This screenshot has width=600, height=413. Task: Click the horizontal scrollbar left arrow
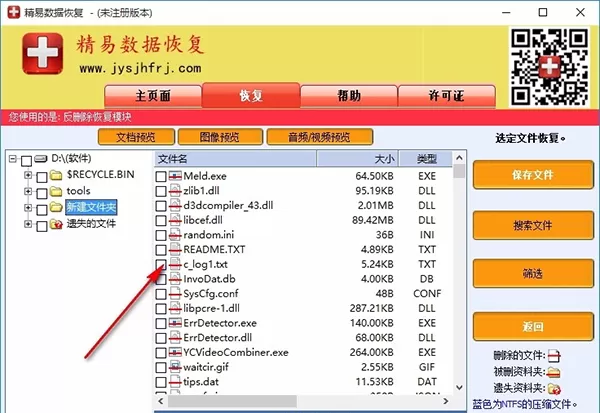click(161, 401)
